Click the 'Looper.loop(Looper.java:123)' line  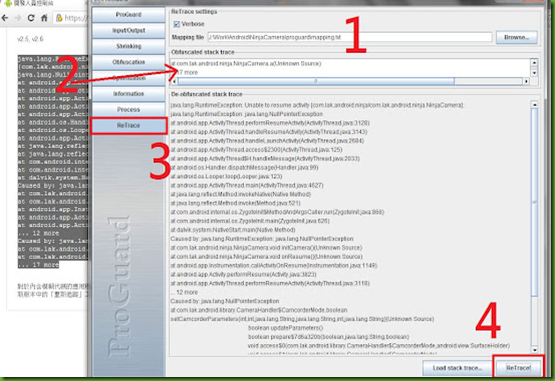coord(227,177)
